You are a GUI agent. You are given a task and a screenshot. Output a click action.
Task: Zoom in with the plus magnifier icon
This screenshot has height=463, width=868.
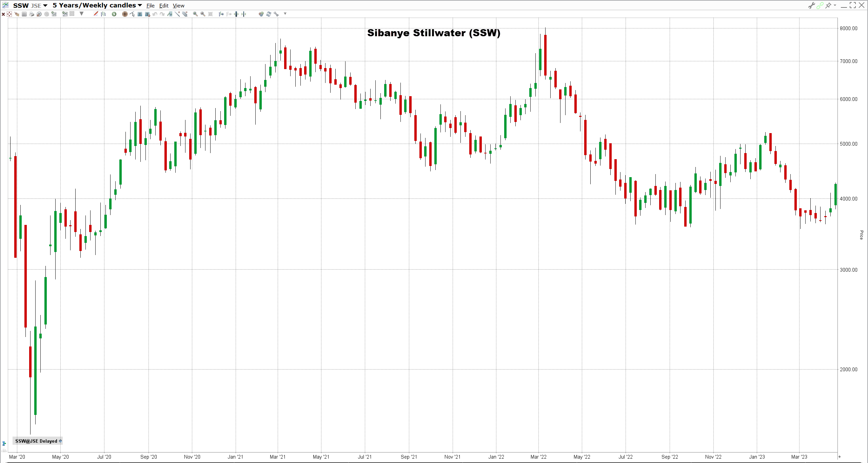click(195, 14)
